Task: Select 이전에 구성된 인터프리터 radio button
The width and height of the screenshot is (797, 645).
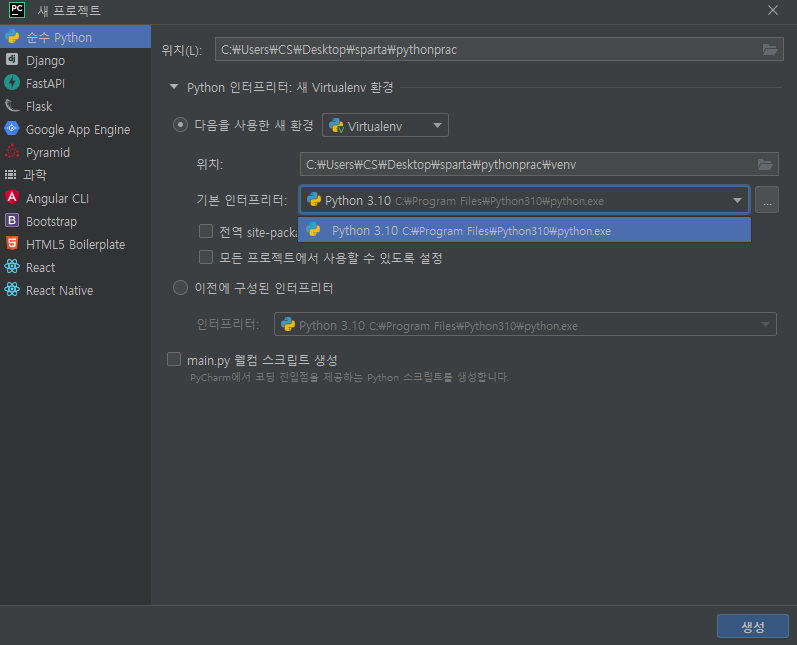Action: pyautogui.click(x=180, y=288)
